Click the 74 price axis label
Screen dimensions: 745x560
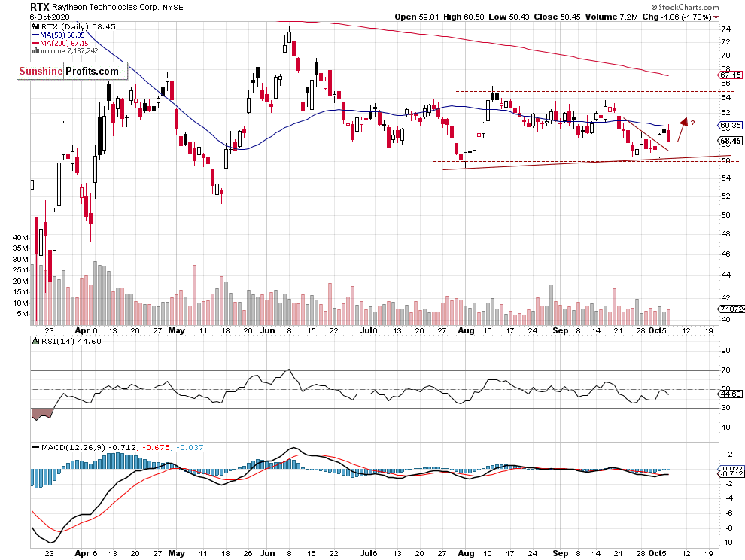(x=725, y=29)
